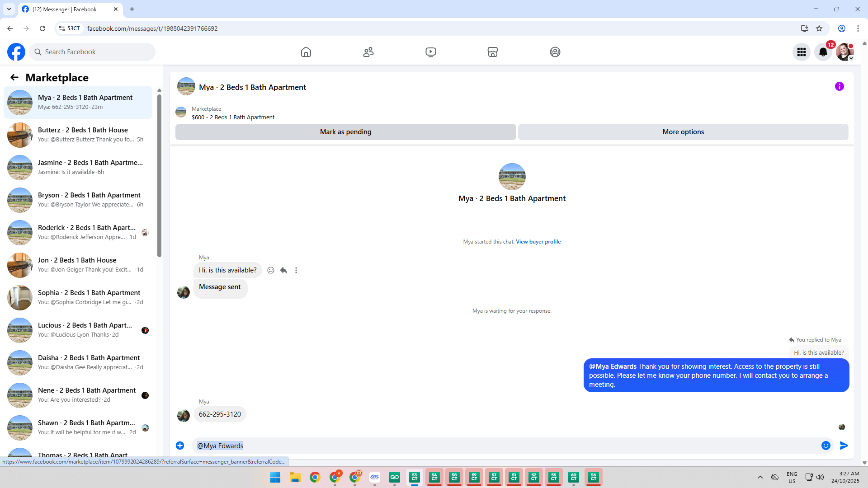
Task: Open the Marketplace storefront icon
Action: [493, 52]
